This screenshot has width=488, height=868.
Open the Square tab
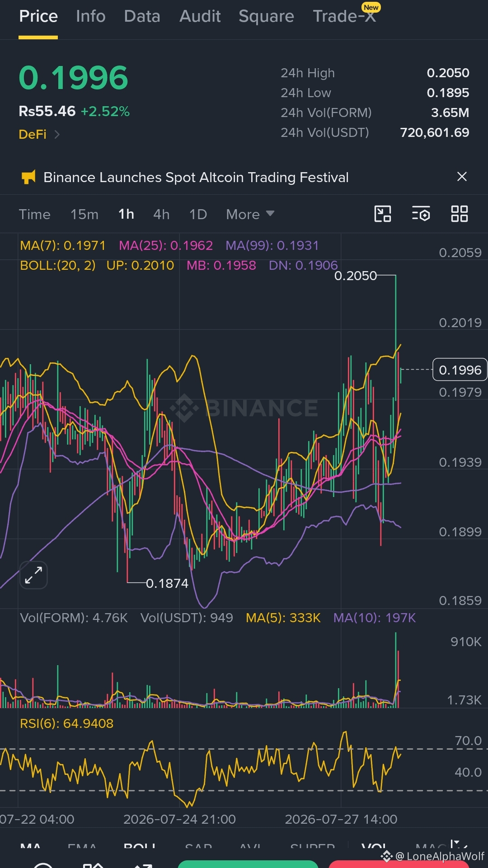tap(267, 16)
